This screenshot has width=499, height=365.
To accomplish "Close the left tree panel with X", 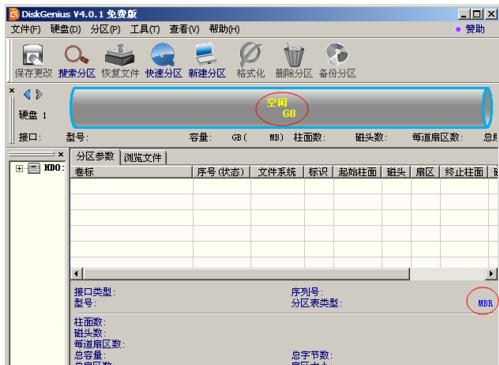I will click(x=61, y=154).
